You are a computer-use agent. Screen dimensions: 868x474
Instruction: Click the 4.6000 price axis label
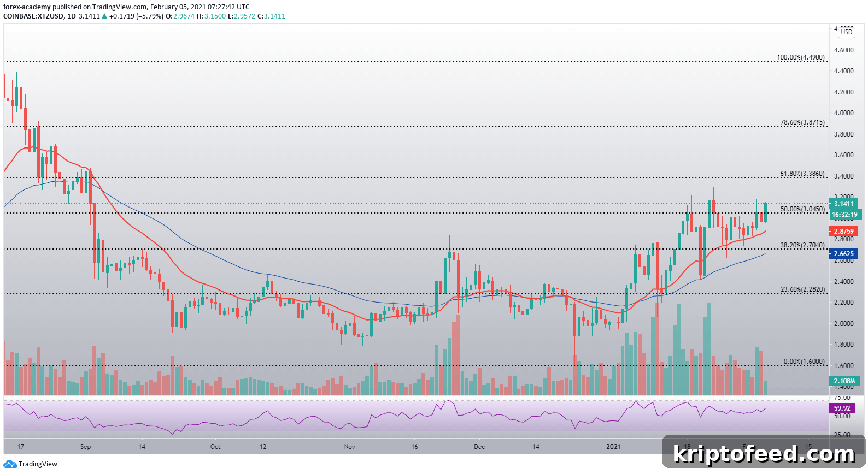pyautogui.click(x=843, y=50)
